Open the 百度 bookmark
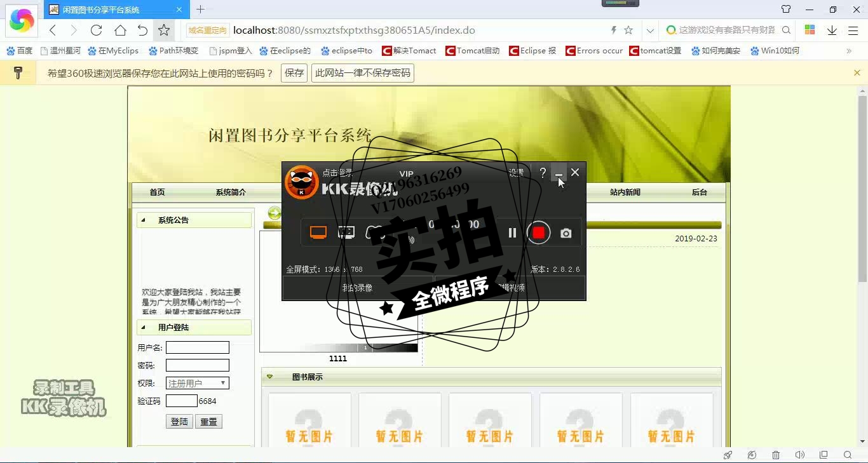The width and height of the screenshot is (868, 463). coord(20,51)
